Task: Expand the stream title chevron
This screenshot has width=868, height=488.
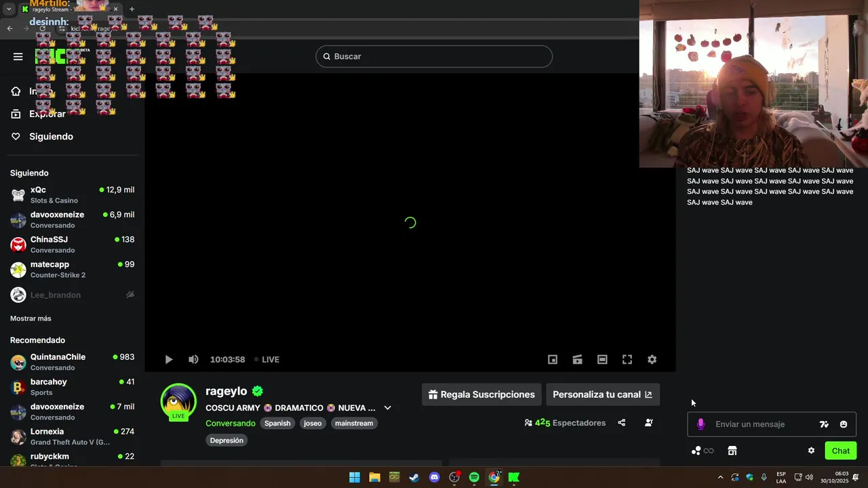Action: click(x=387, y=408)
